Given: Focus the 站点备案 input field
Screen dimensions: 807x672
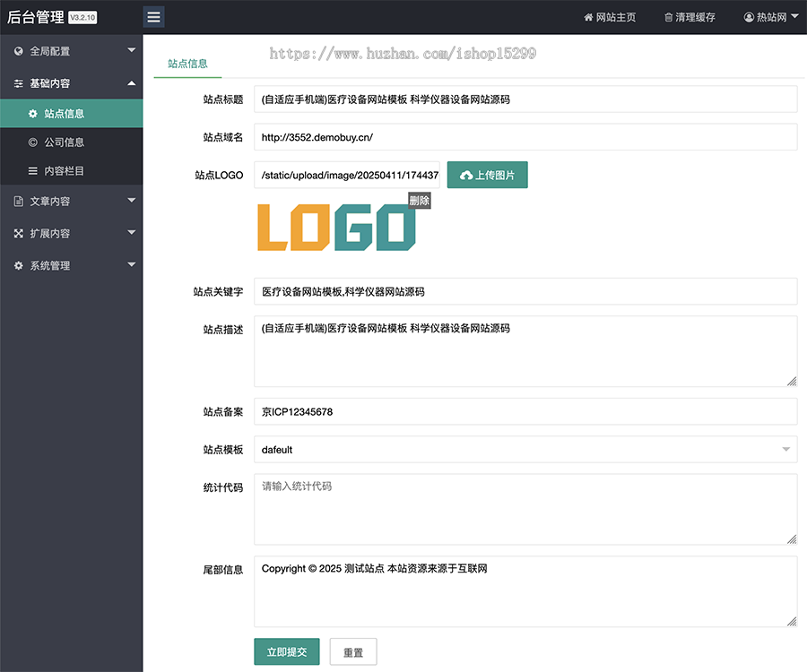Looking at the screenshot, I should click(525, 411).
